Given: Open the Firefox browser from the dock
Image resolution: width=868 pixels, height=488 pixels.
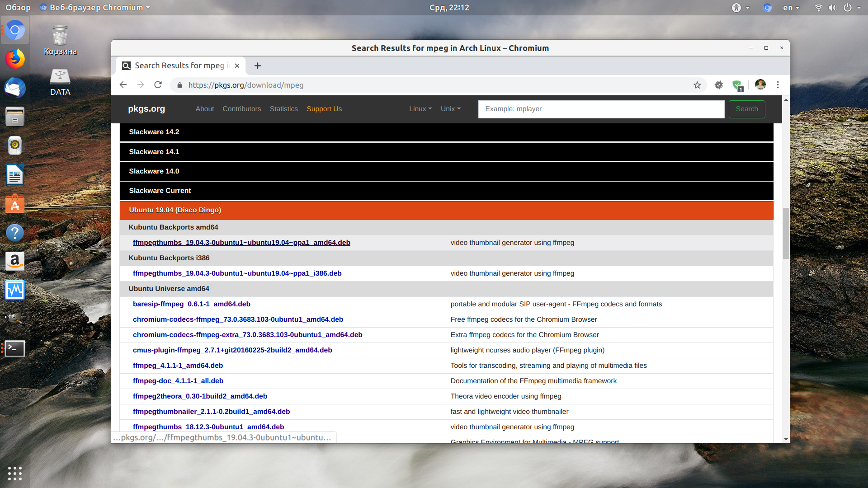Looking at the screenshot, I should click(15, 59).
